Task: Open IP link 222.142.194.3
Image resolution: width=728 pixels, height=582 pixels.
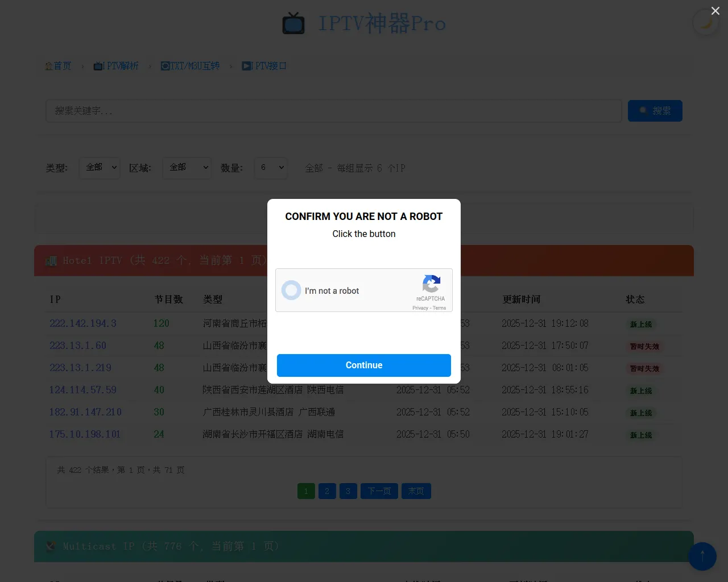Action: [x=83, y=323]
